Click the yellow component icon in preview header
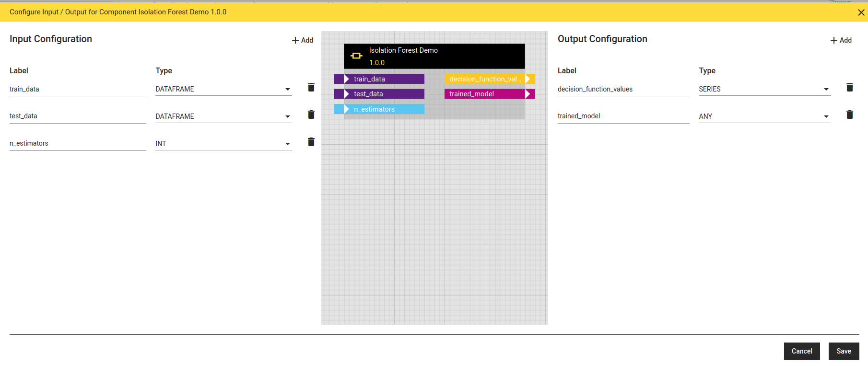 coord(356,56)
